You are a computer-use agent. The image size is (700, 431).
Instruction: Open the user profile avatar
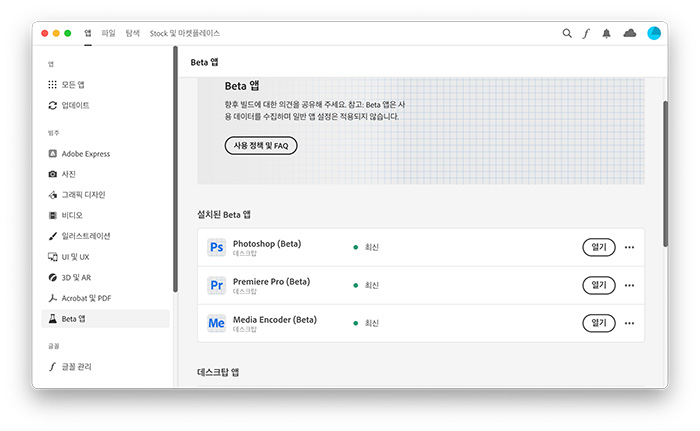click(x=654, y=33)
